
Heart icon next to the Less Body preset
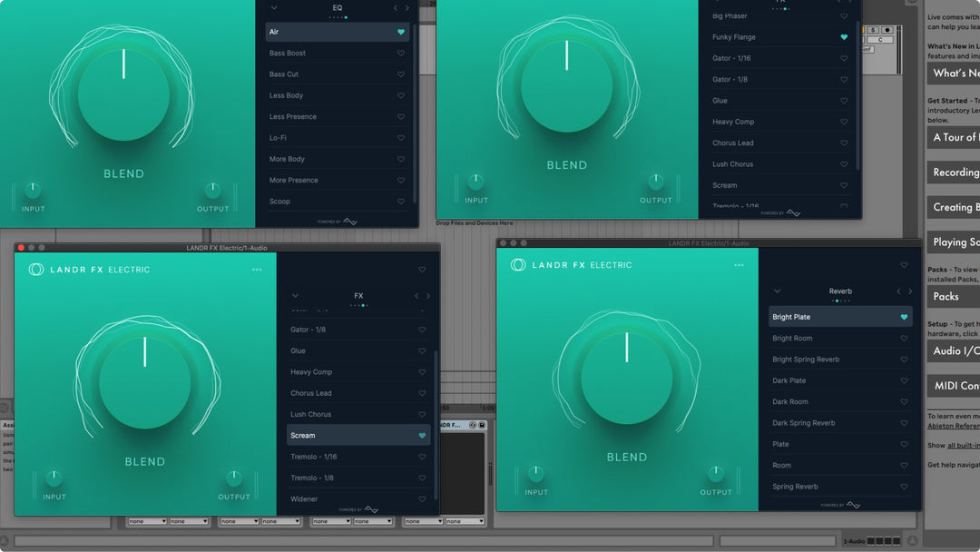click(x=401, y=95)
